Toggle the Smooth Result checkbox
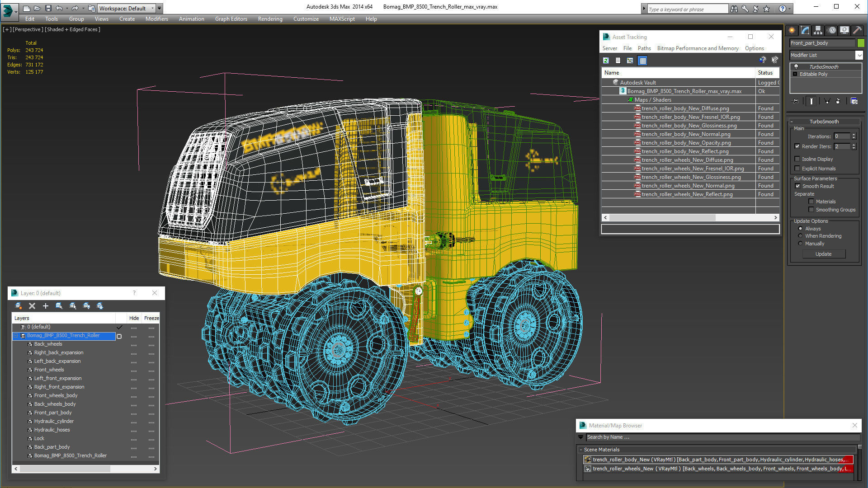 tap(797, 186)
